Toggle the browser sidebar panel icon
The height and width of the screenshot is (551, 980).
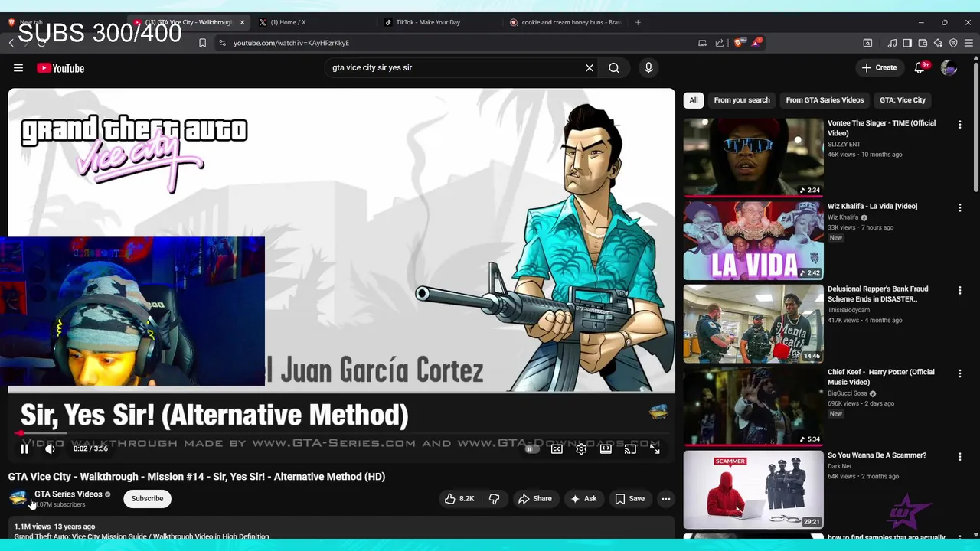907,43
